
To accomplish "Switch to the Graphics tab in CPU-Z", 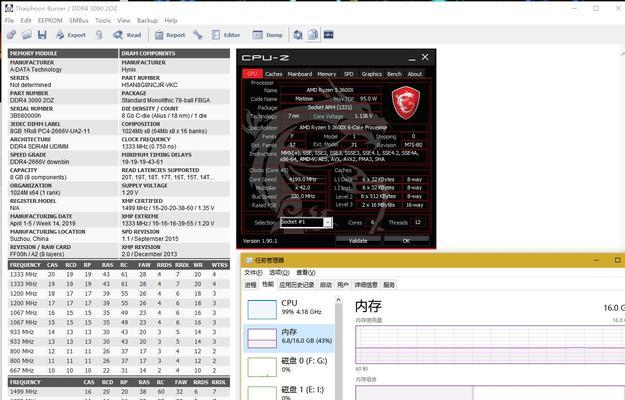I will click(371, 74).
